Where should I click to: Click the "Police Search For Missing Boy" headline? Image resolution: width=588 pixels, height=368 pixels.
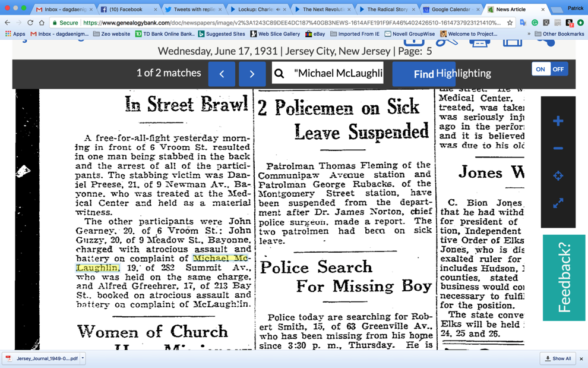click(x=345, y=277)
